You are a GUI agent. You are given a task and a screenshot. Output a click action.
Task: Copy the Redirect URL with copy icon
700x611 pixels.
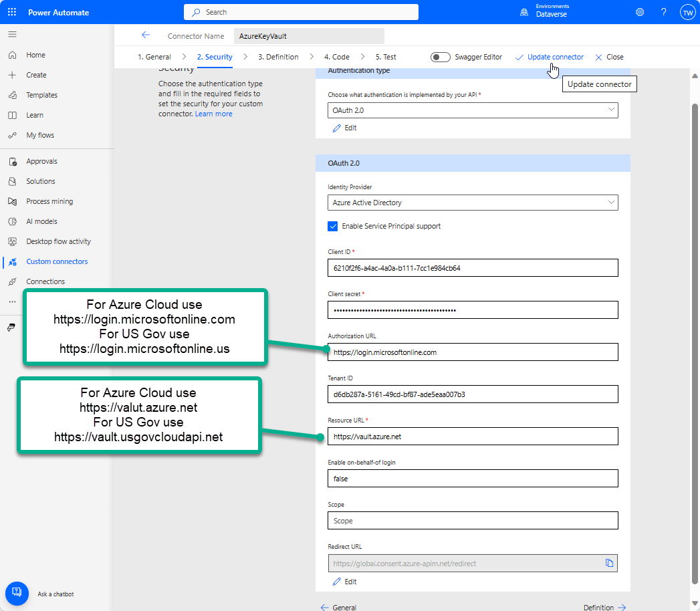point(609,563)
